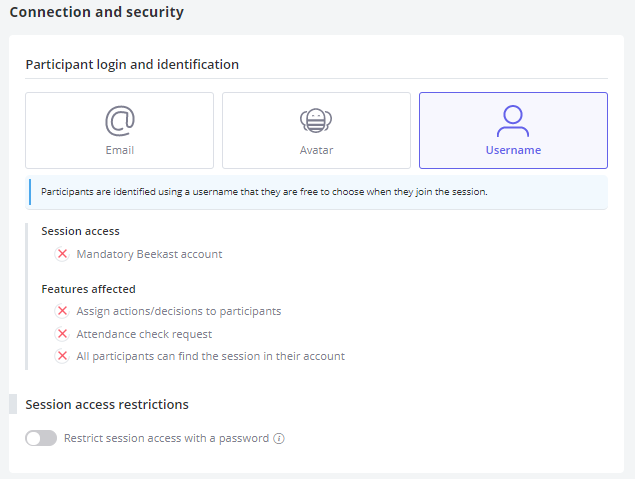Click red X beside All participants can find
The width and height of the screenshot is (635, 479).
pyautogui.click(x=62, y=356)
